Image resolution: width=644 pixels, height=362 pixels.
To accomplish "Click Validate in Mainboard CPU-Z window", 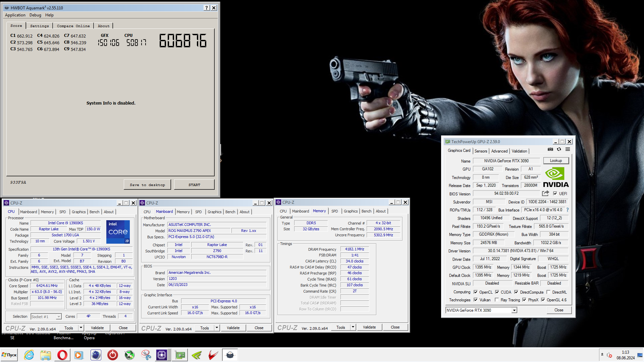I will [x=233, y=328].
